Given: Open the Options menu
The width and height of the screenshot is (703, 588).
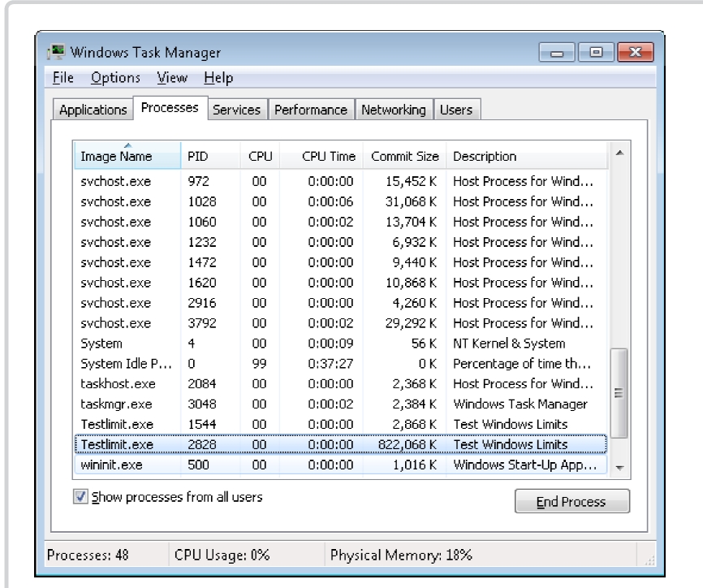Looking at the screenshot, I should click(x=115, y=78).
